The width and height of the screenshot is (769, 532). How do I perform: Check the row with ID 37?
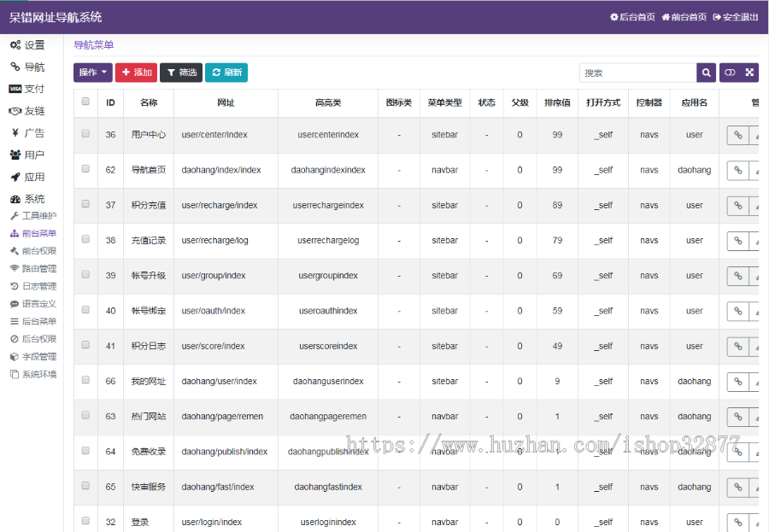(85, 204)
